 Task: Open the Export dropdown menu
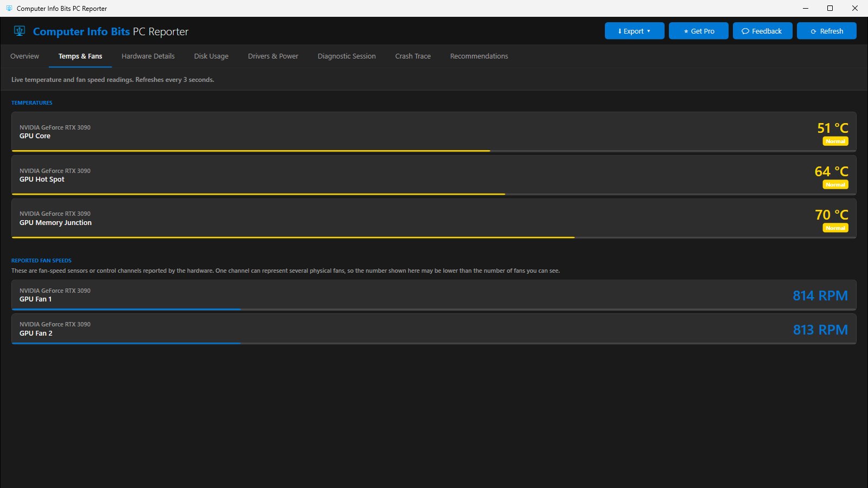(x=634, y=31)
